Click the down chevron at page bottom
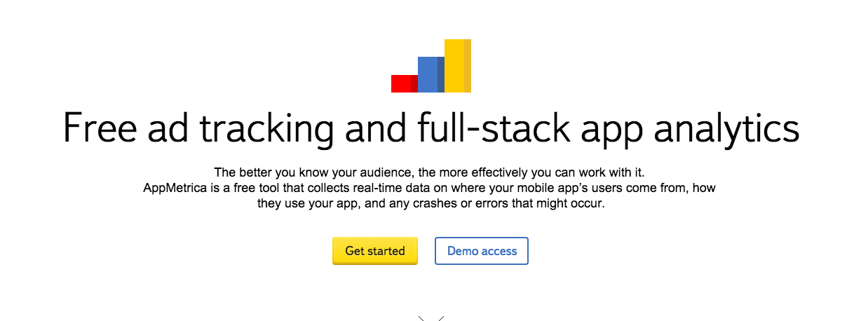Viewport: 868px width, 321px height. [x=431, y=318]
